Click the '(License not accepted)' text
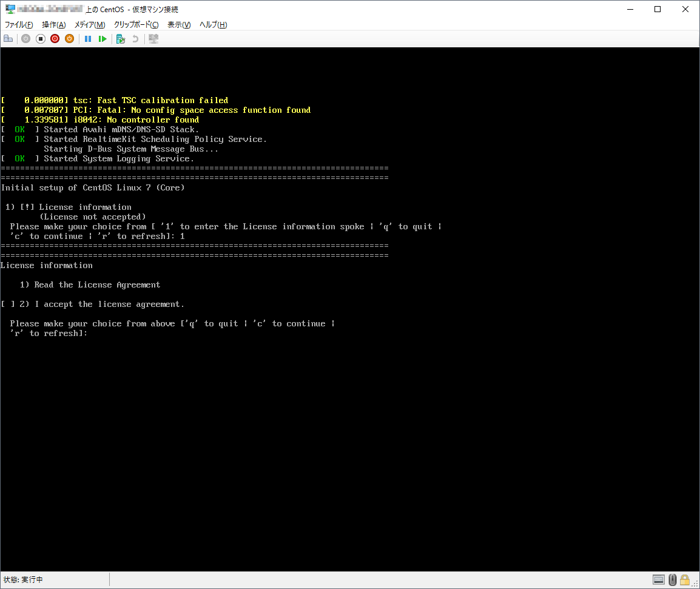The width and height of the screenshot is (700, 589). pyautogui.click(x=93, y=217)
